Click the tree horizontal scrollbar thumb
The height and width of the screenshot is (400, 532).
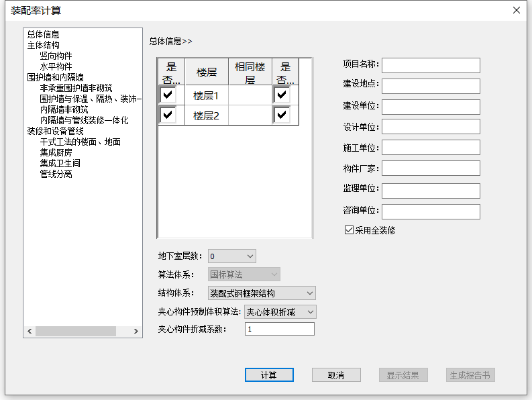(76, 331)
